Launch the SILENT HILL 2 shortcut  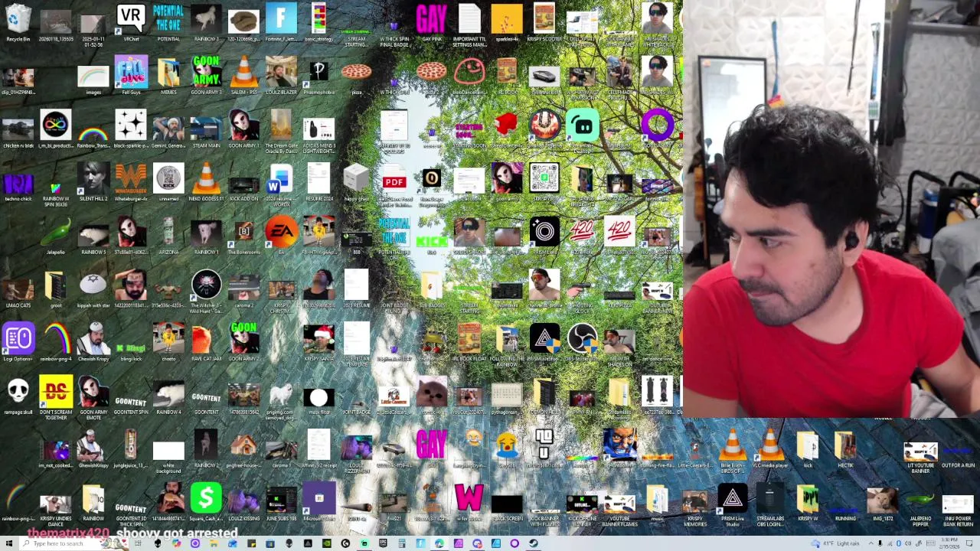click(x=93, y=182)
